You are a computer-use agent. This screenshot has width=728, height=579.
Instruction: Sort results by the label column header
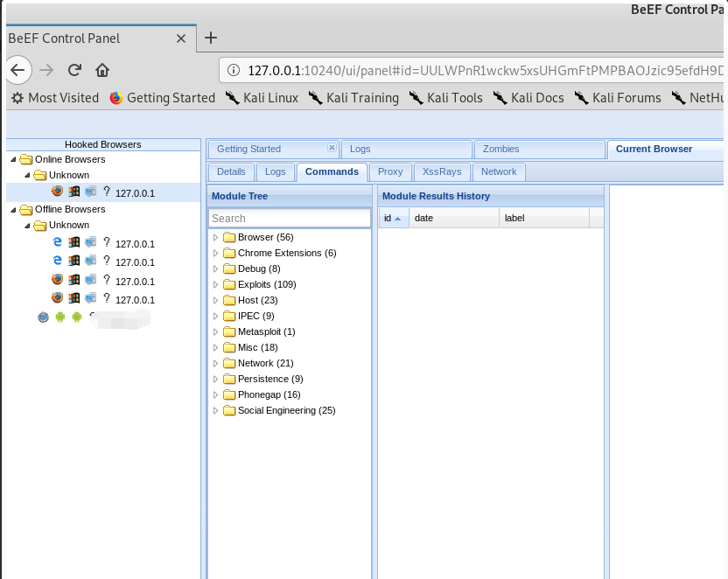[544, 218]
